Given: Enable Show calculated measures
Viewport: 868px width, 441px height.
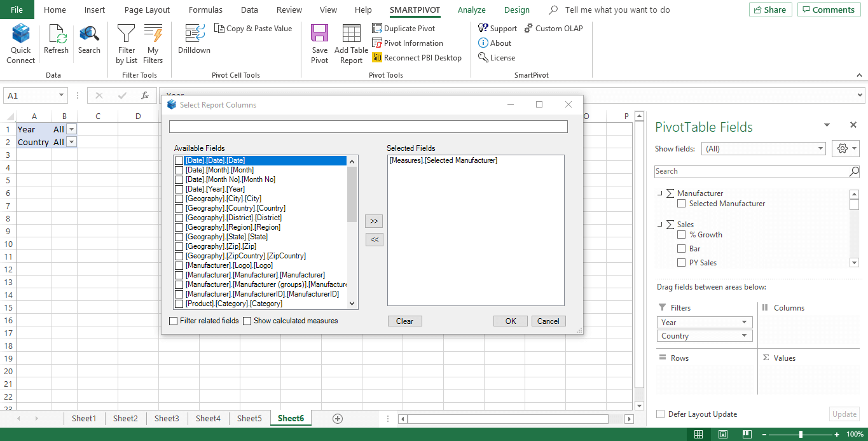Looking at the screenshot, I should [247, 321].
